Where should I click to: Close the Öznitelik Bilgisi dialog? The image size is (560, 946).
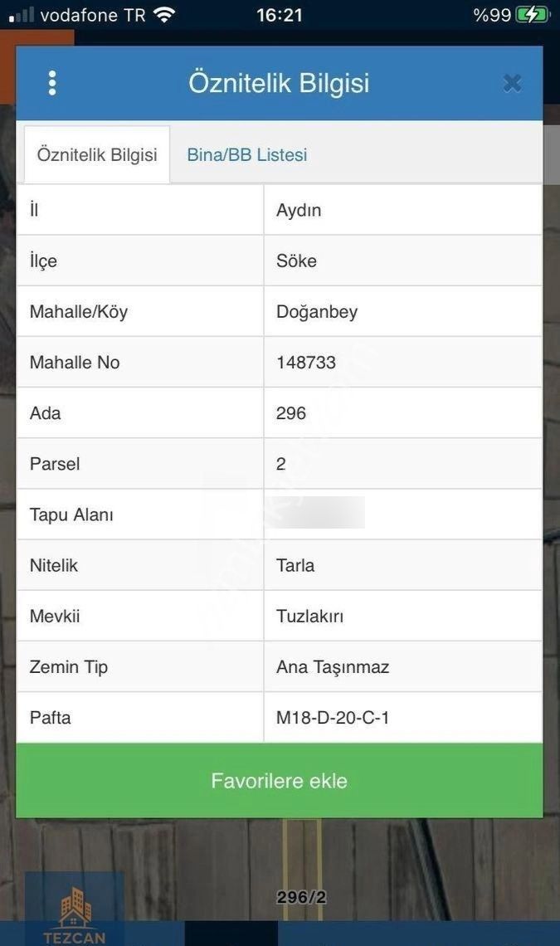coord(512,83)
